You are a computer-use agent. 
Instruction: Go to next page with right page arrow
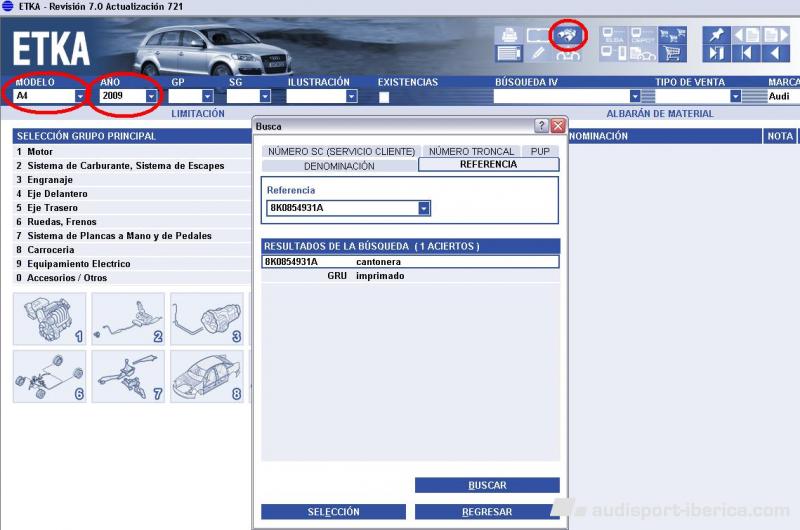pyautogui.click(x=776, y=35)
